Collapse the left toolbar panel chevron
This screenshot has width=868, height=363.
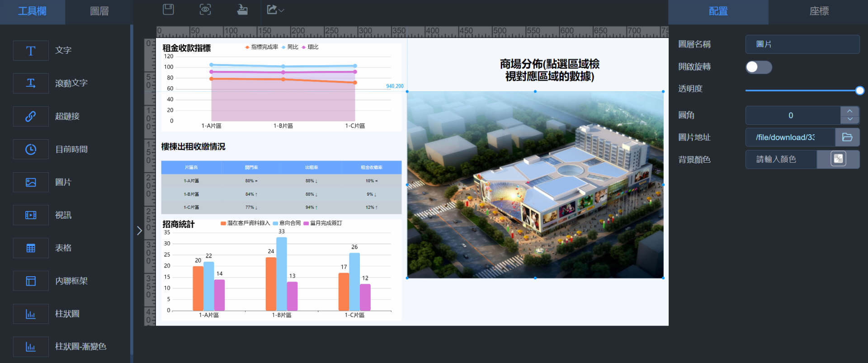139,231
